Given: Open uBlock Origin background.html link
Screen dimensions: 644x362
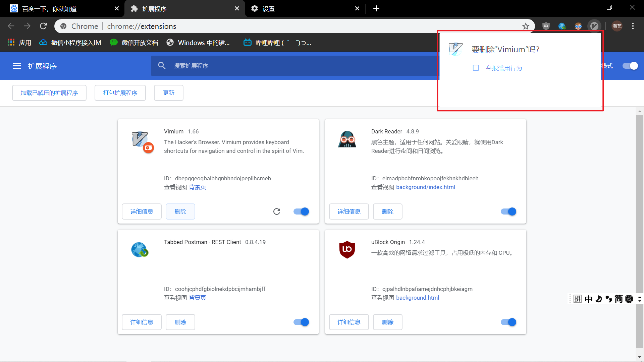Looking at the screenshot, I should click(x=418, y=298).
